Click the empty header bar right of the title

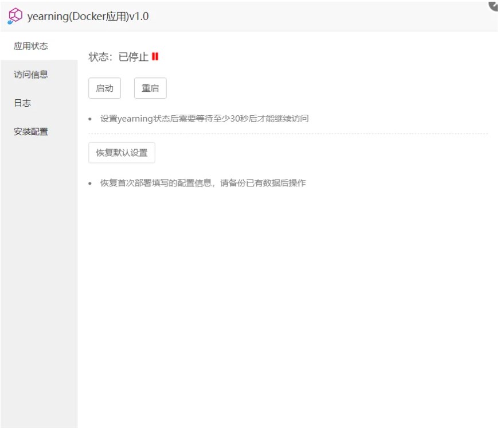pyautogui.click(x=321, y=17)
